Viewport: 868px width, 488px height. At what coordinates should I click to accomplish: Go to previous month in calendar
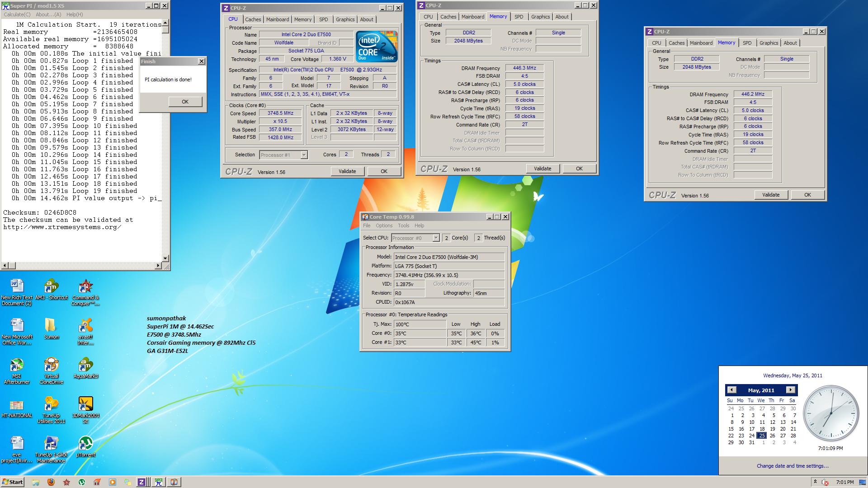tap(731, 390)
